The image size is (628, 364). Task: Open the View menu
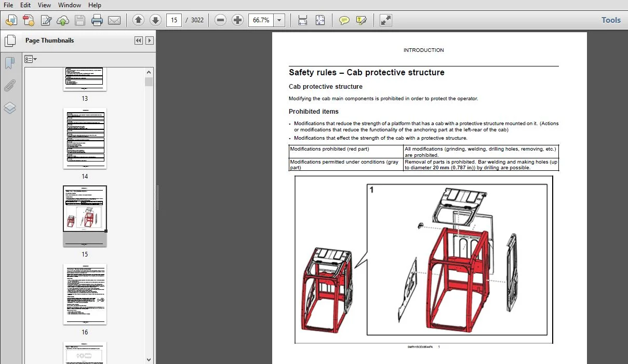point(44,5)
